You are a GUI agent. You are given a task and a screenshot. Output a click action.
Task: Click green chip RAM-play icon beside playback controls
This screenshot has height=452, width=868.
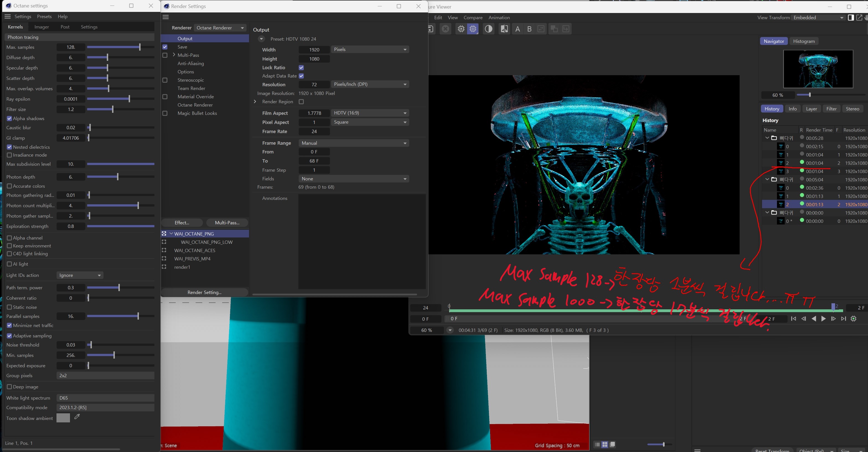854,318
